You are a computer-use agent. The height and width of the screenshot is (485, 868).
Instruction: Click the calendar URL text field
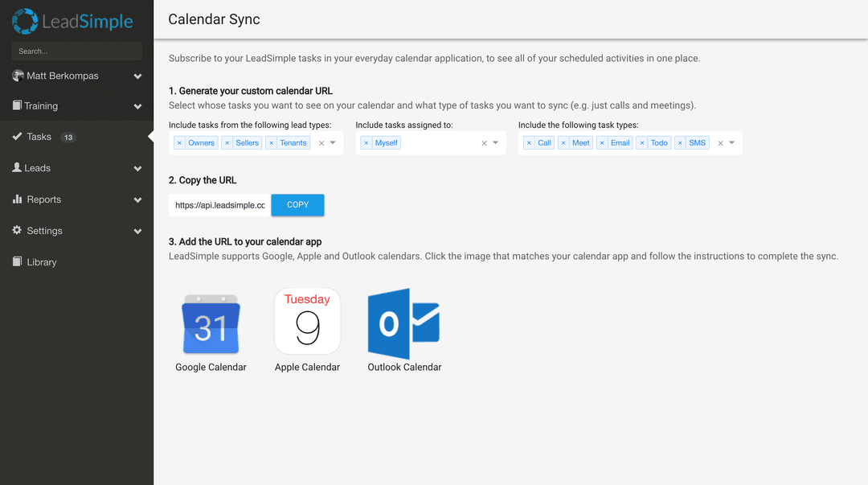click(x=219, y=205)
